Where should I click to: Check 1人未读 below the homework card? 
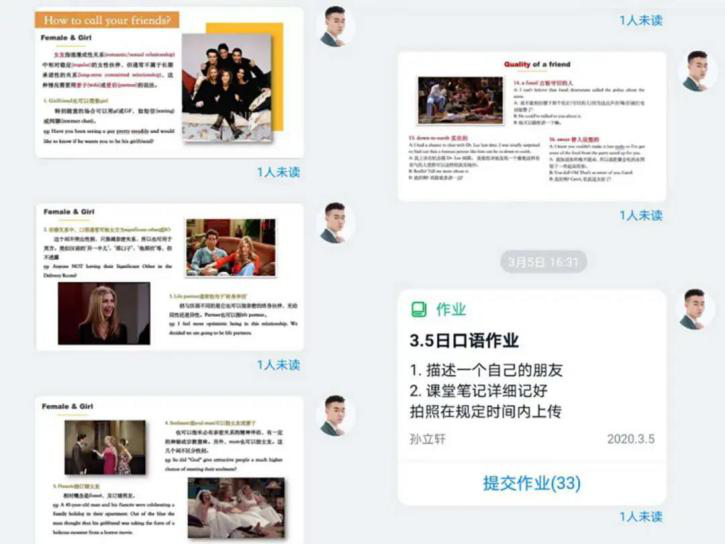(x=641, y=516)
